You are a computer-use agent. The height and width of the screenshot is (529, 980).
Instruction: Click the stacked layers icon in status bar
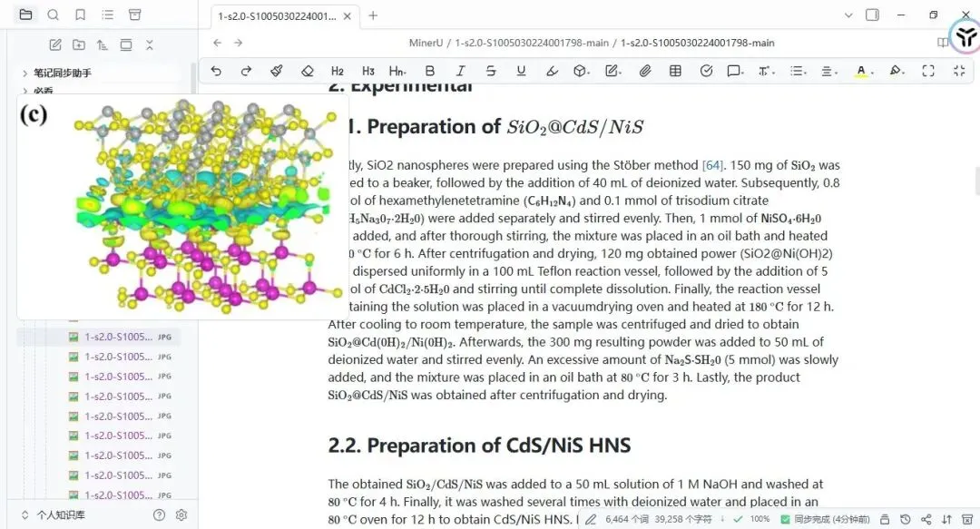885,519
